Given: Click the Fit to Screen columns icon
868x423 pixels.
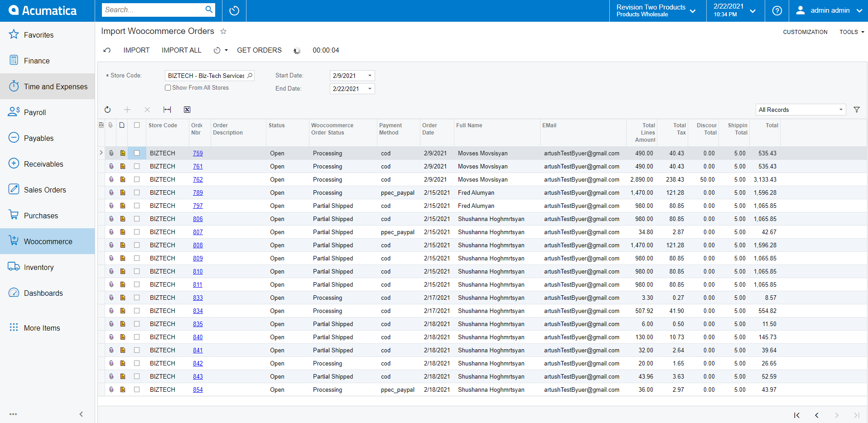Looking at the screenshot, I should (167, 110).
